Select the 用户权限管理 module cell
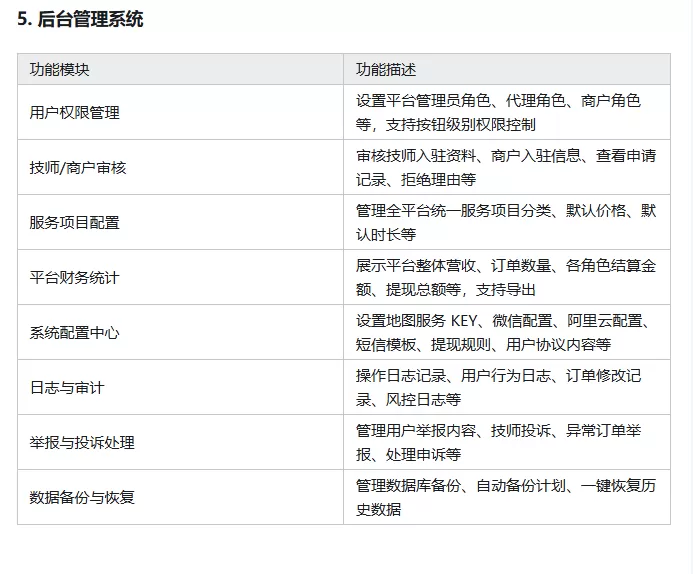Viewport: 693px width, 574px height. click(x=75, y=112)
